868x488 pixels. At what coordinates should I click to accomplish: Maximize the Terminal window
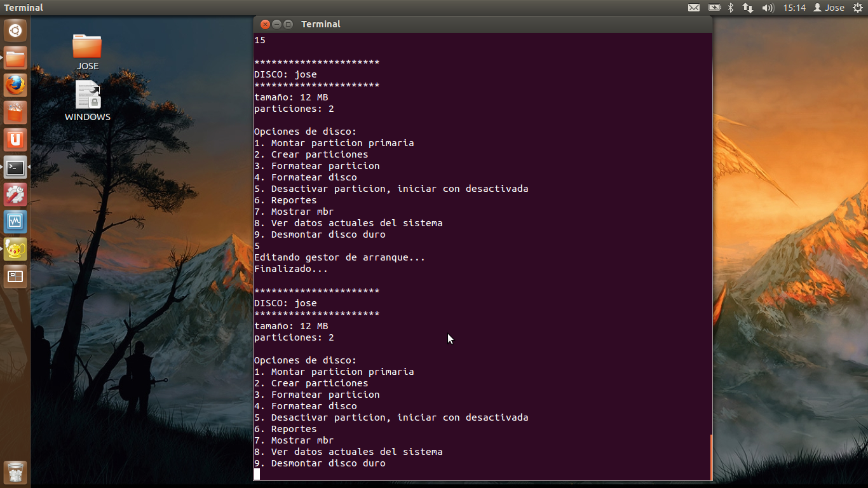pyautogui.click(x=288, y=24)
